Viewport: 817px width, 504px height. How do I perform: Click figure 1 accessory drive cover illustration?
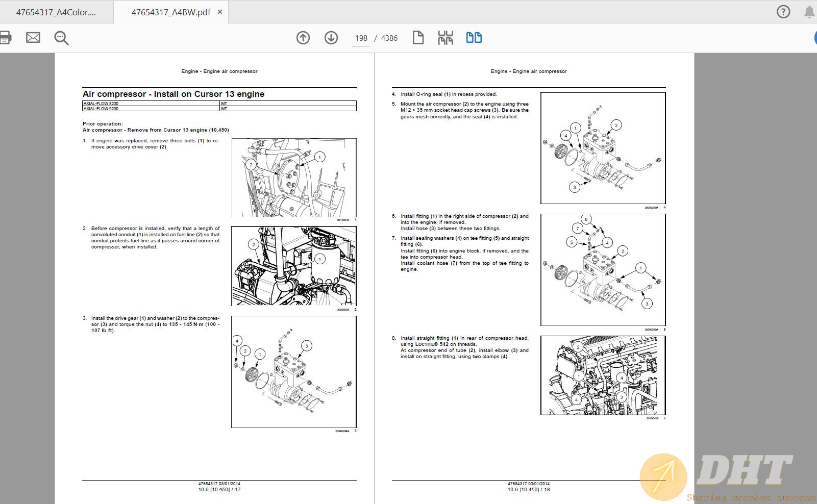294,178
